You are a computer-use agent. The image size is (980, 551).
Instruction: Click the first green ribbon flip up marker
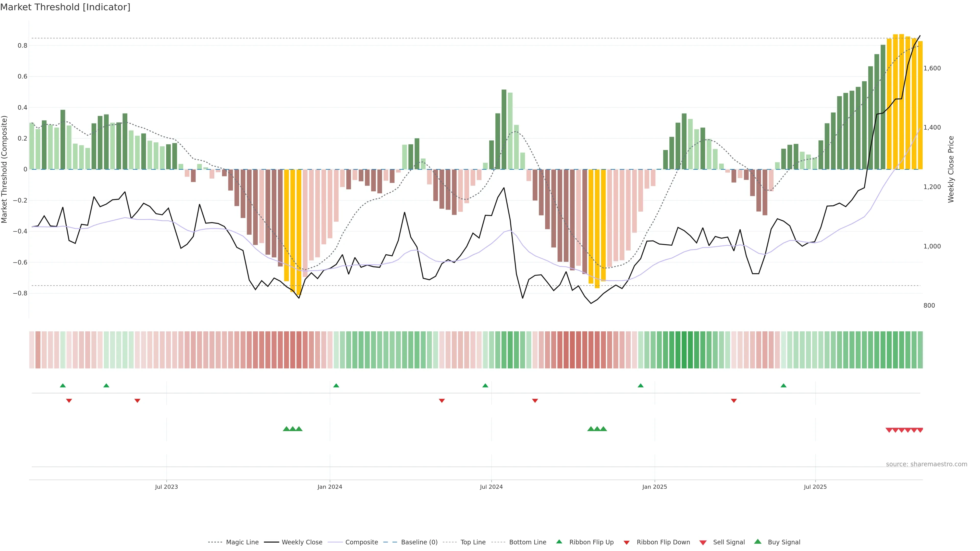pos(63,386)
